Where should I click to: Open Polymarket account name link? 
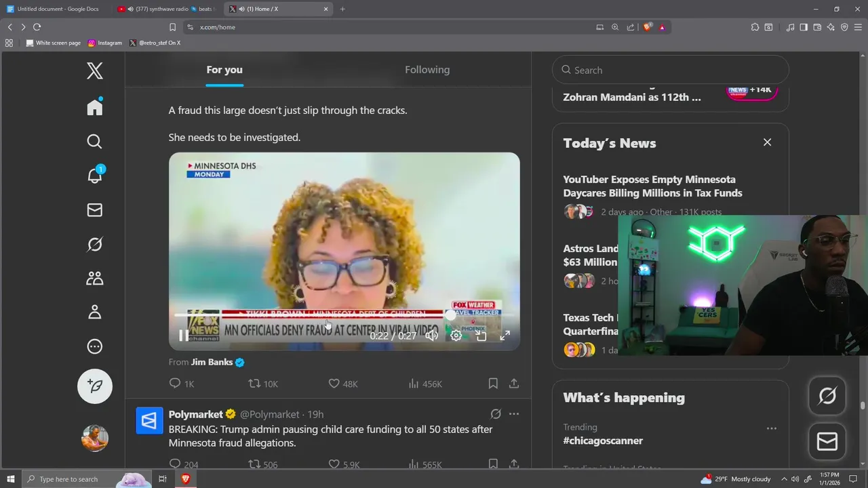[x=196, y=414]
